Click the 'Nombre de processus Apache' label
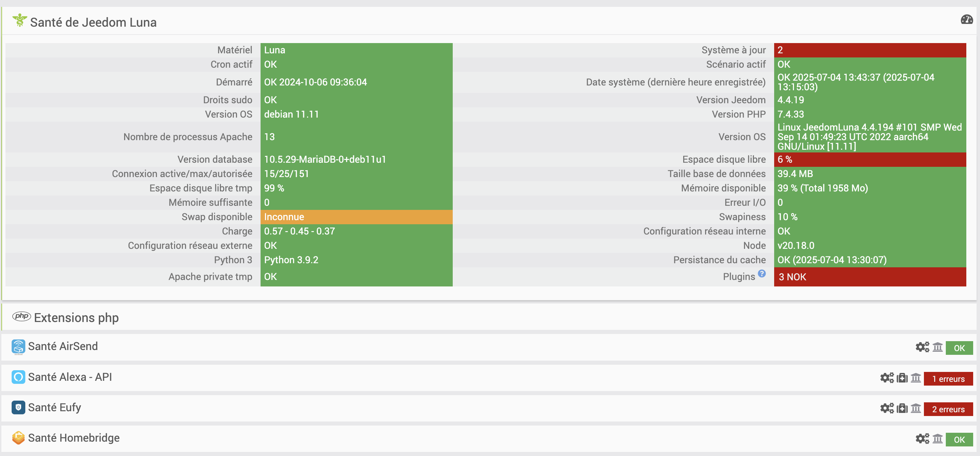Image resolution: width=980 pixels, height=456 pixels. [x=188, y=137]
